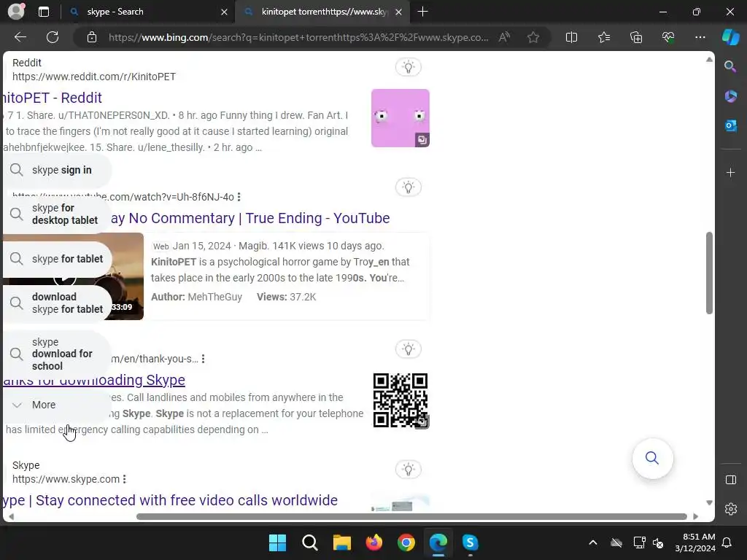Open notifications bell in taskbar
This screenshot has width=747, height=560.
[x=727, y=542]
